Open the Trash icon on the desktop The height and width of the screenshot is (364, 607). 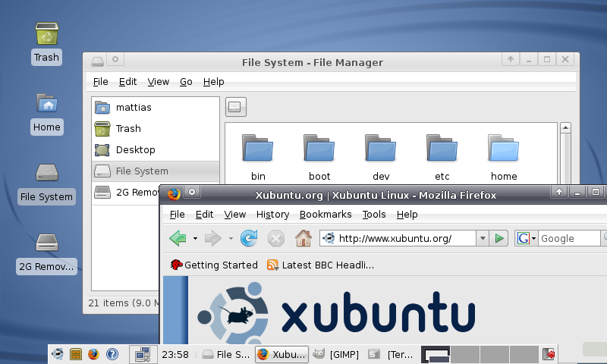[x=47, y=42]
